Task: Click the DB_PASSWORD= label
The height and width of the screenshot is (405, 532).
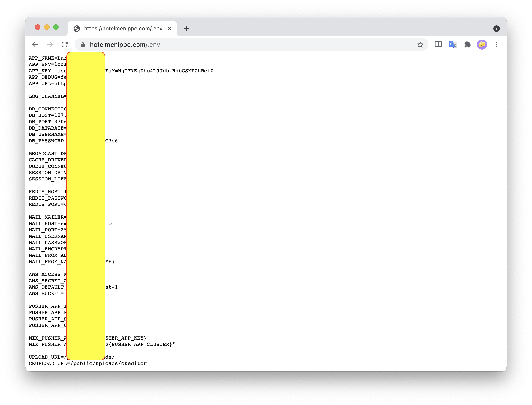Action: 47,141
